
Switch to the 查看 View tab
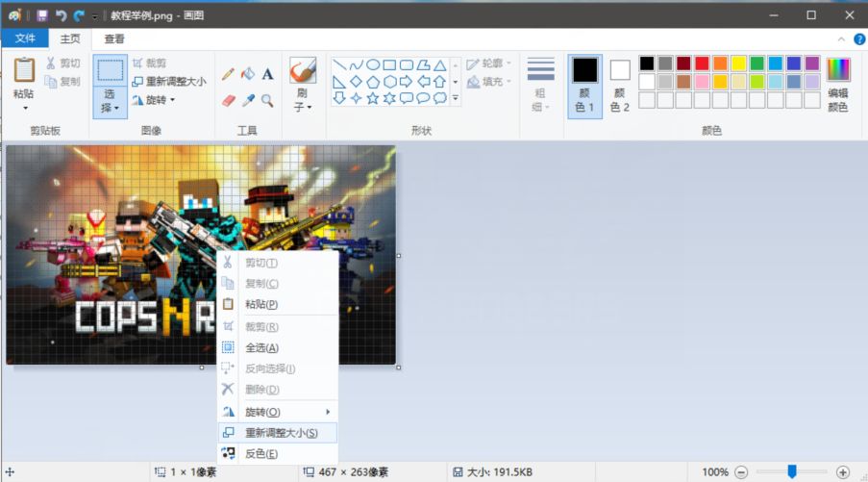coord(114,38)
